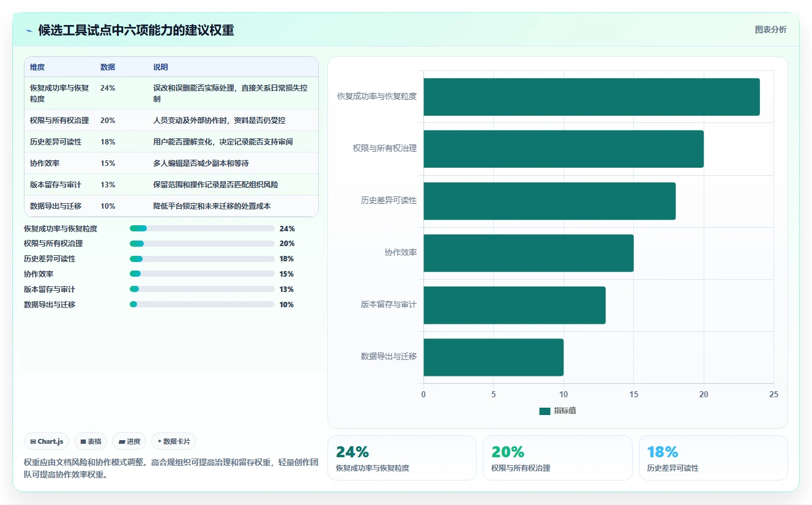
Task: Click the description 降低平台锁定和未来迁移的处置成本
Action: (x=212, y=206)
